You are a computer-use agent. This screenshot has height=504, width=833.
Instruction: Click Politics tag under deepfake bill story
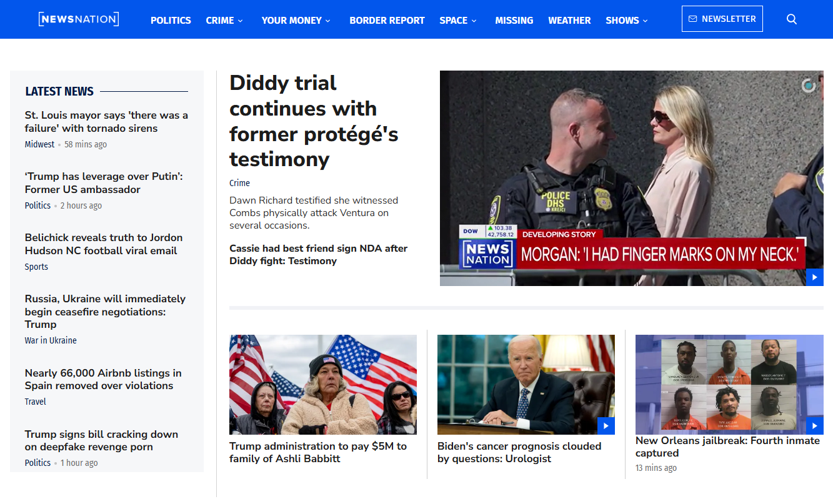37,463
